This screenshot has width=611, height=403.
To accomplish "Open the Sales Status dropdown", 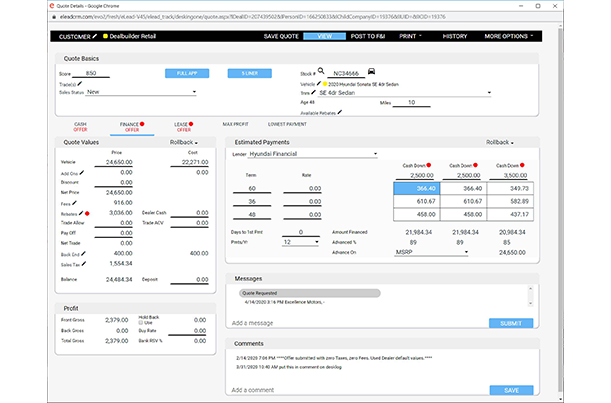I will click(141, 92).
